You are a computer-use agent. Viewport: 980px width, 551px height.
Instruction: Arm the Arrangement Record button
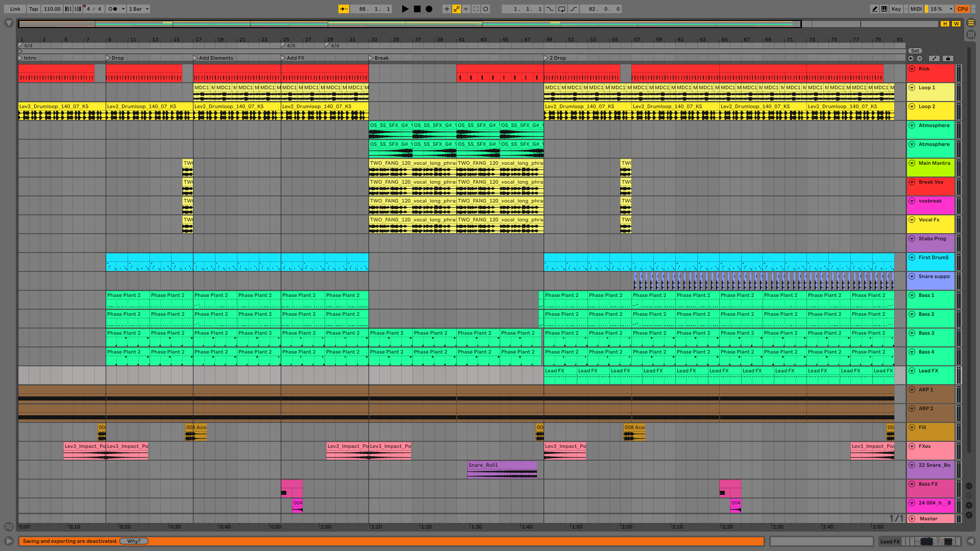[x=429, y=9]
